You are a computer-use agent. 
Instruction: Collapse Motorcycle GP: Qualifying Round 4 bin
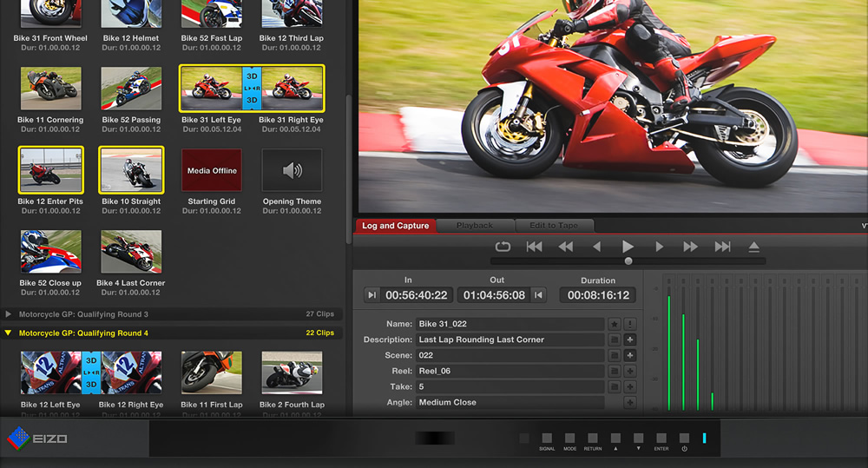pos(9,333)
